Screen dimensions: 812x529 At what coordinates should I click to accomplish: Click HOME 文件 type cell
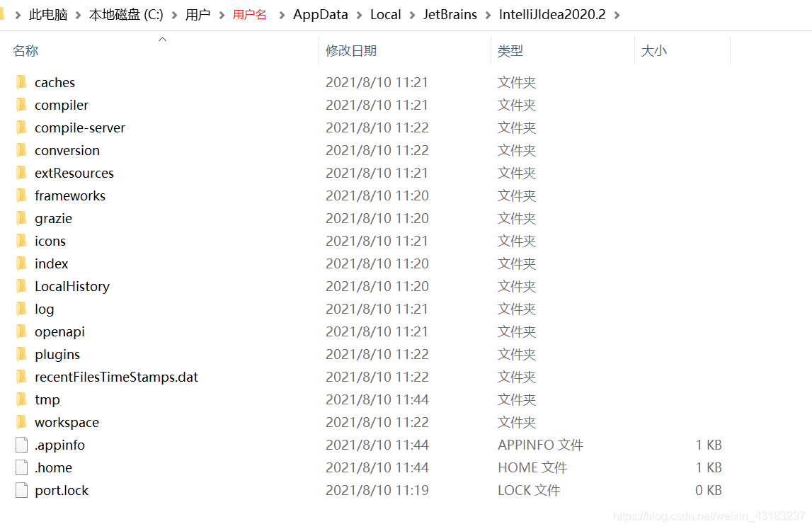532,467
